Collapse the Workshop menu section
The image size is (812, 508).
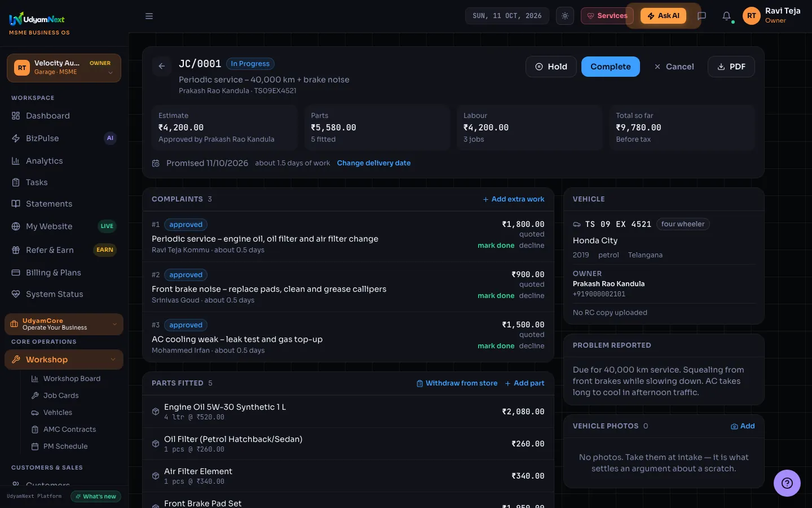coord(64,360)
